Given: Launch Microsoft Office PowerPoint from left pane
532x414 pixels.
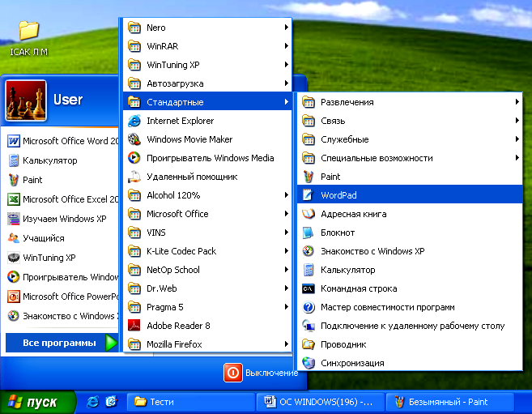Looking at the screenshot, I should [x=62, y=297].
